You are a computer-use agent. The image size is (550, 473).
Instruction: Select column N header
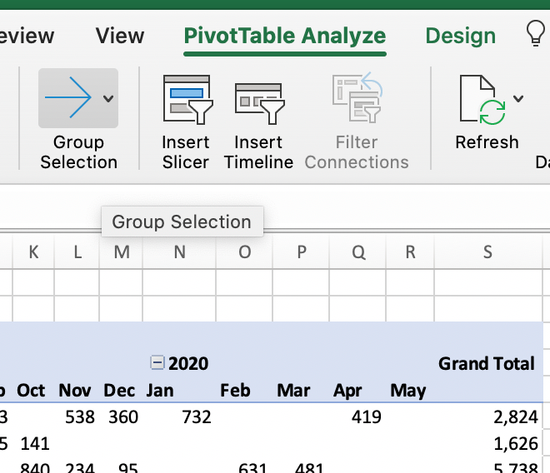[x=180, y=252]
